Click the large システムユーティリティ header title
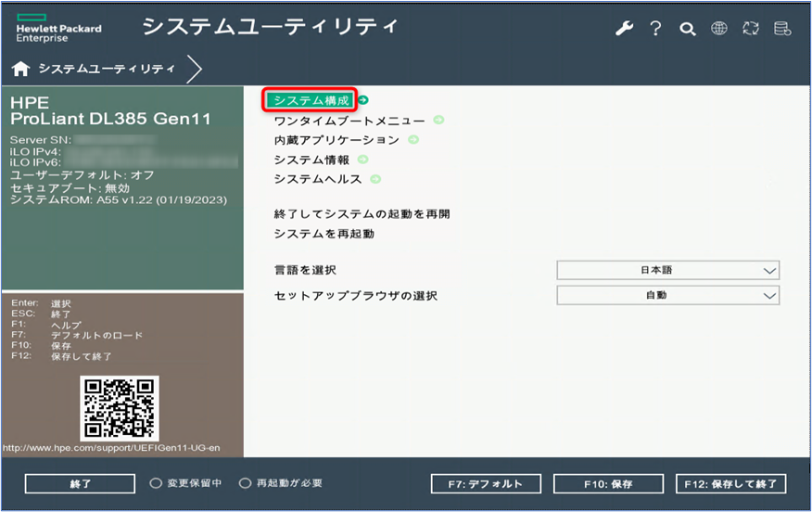812x512 pixels. (x=270, y=26)
